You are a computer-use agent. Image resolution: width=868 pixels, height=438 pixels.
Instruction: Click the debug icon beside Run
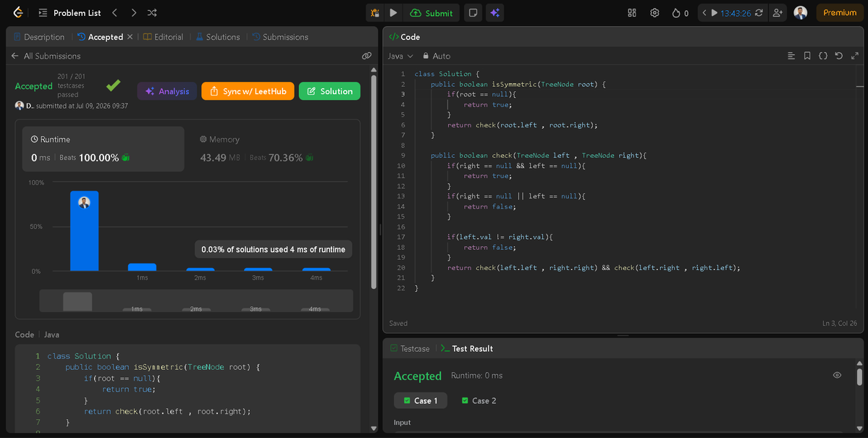tap(375, 13)
